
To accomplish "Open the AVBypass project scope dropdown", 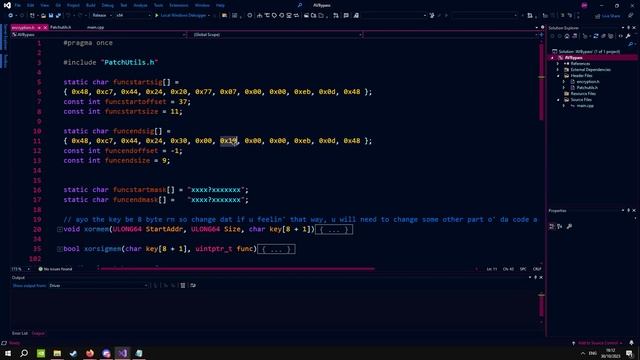I will [x=99, y=35].
